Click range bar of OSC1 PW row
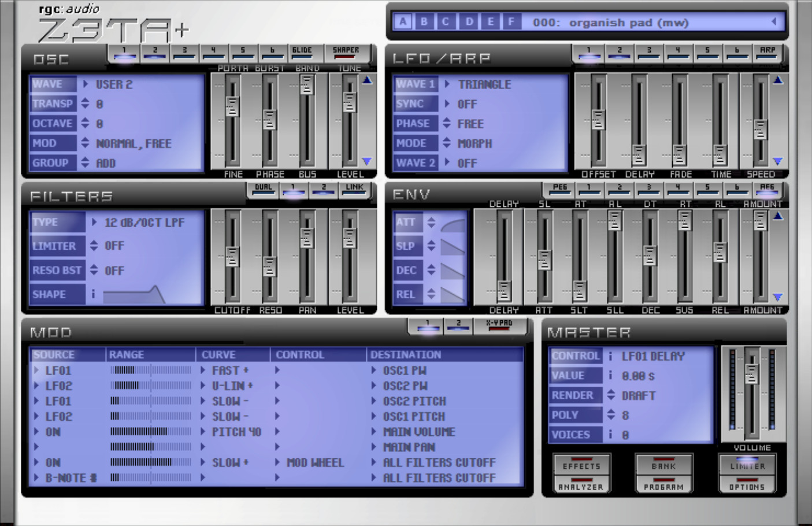Screen dimensions: 812x526 tap(151, 371)
